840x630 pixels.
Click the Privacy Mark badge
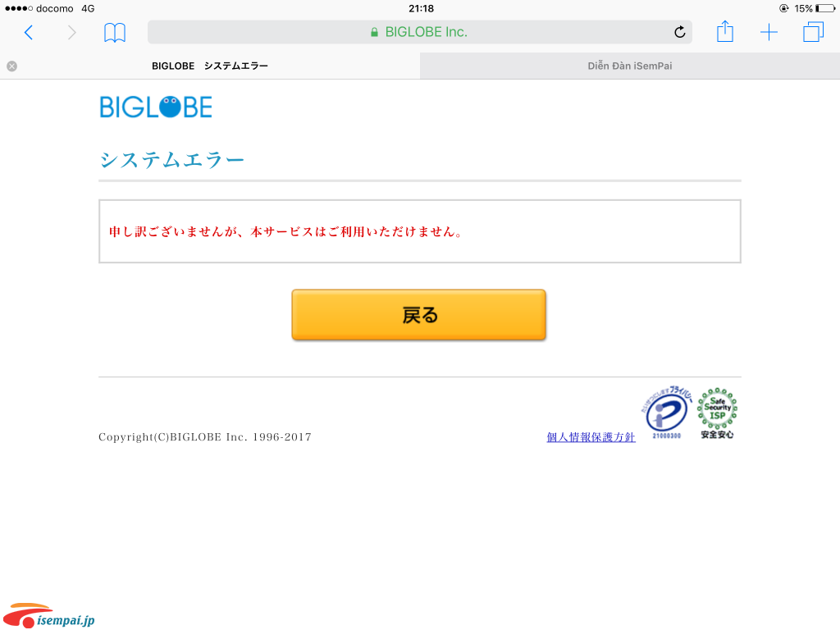[x=666, y=413]
